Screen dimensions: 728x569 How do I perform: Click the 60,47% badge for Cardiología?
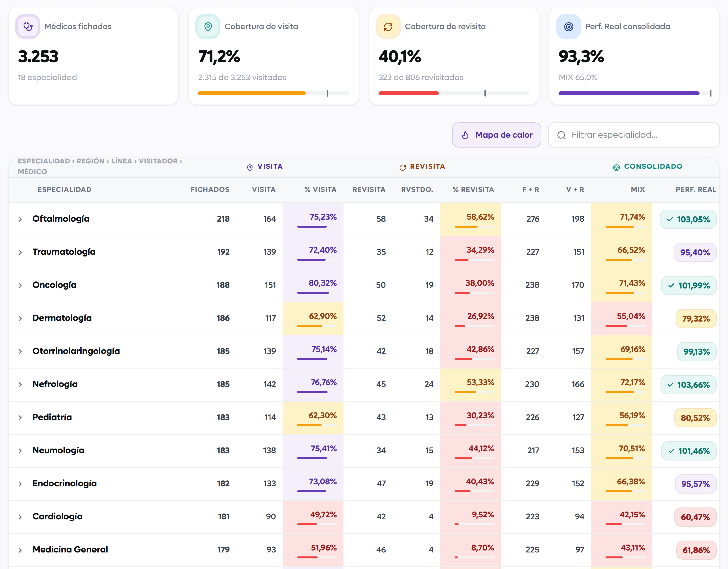tap(695, 517)
